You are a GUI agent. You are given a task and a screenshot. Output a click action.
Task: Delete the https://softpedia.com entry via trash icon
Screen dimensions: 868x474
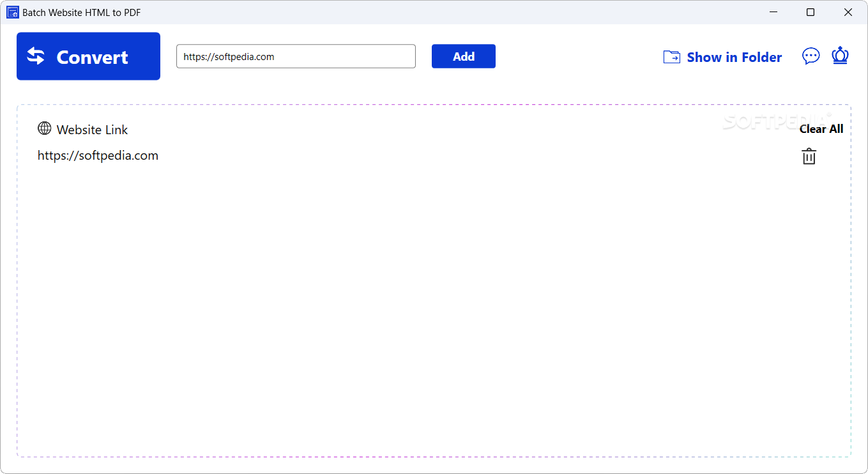[x=809, y=156]
